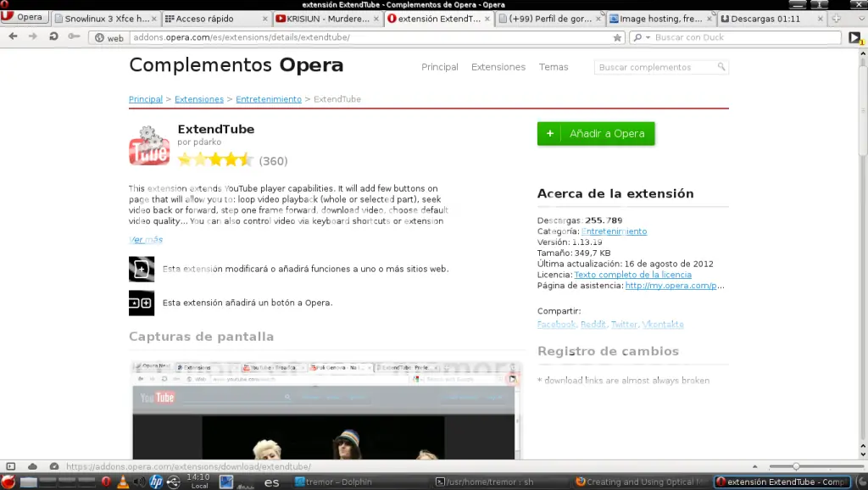
Task: Open the Extensiones navigation item
Action: (x=498, y=67)
